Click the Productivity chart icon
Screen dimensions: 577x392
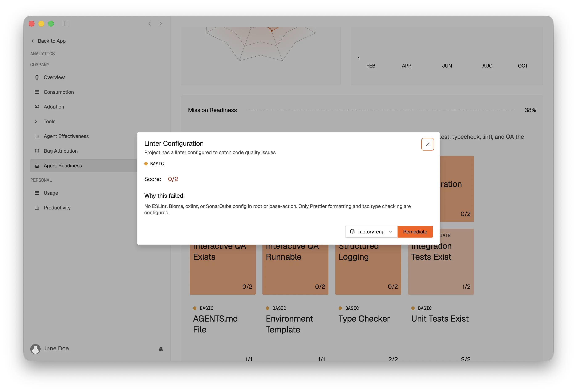37,208
